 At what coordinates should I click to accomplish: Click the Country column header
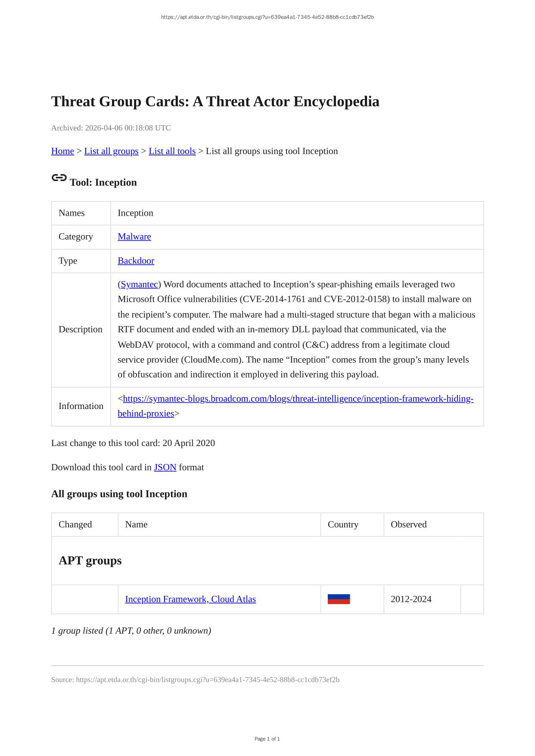coord(343,524)
